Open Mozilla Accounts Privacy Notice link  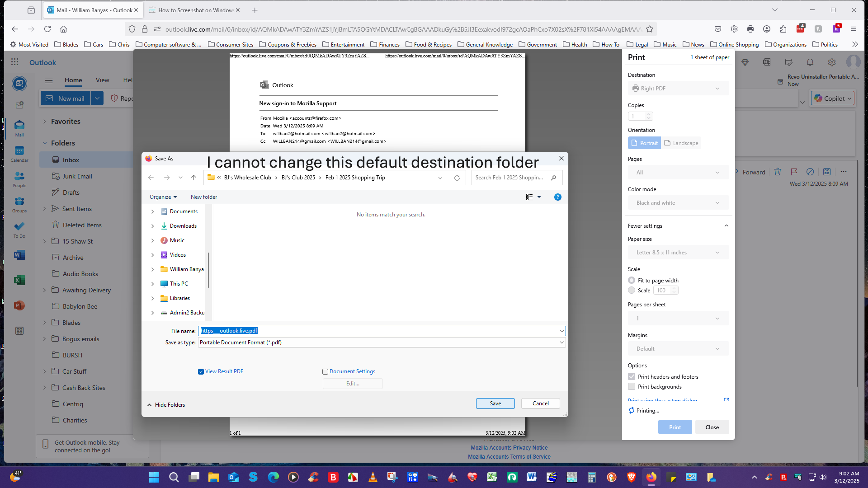(509, 448)
